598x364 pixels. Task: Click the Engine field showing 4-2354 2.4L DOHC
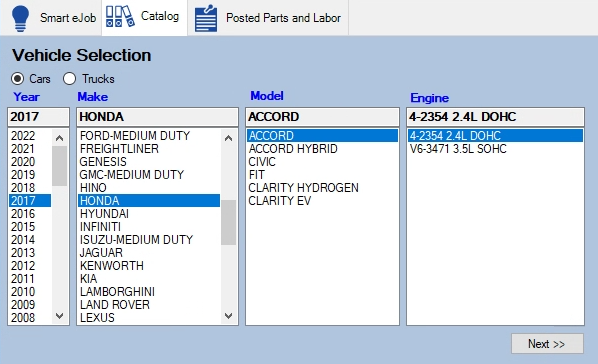tap(495, 117)
